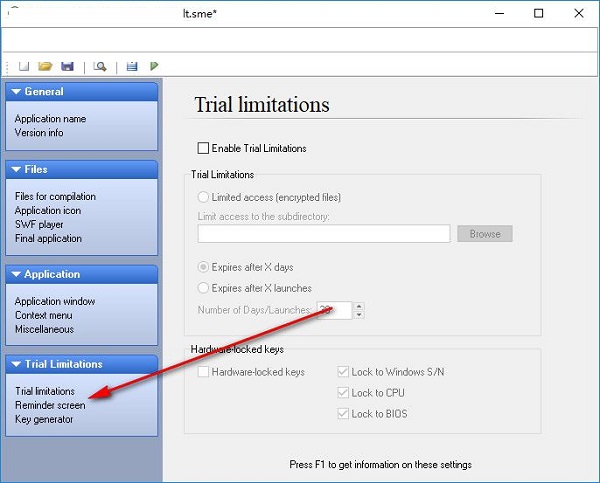Click the subdirectory path input field
600x483 pixels.
323,234
